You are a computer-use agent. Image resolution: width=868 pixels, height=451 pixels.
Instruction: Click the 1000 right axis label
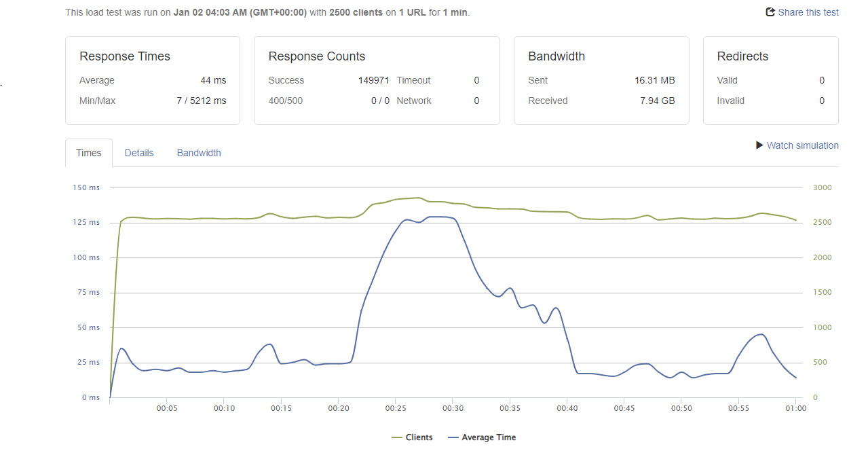(822, 327)
